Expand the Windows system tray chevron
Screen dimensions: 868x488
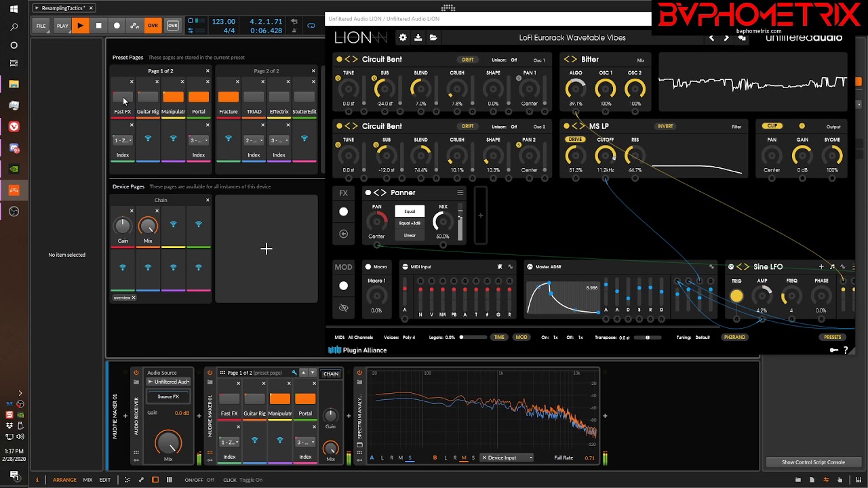tap(20, 393)
